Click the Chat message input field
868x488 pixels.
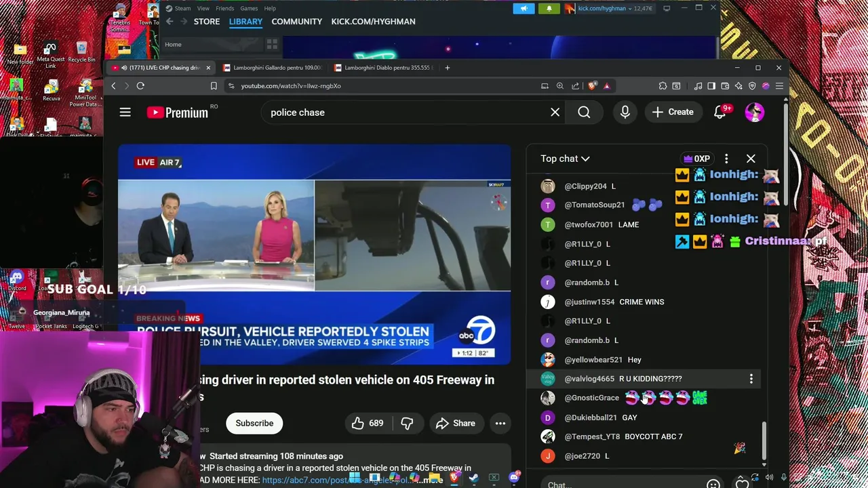point(620,484)
